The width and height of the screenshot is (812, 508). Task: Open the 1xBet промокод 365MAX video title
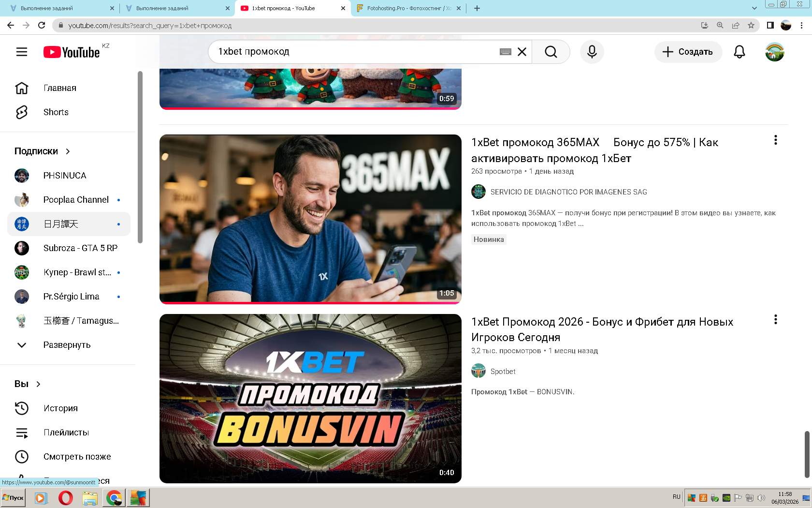tap(594, 150)
